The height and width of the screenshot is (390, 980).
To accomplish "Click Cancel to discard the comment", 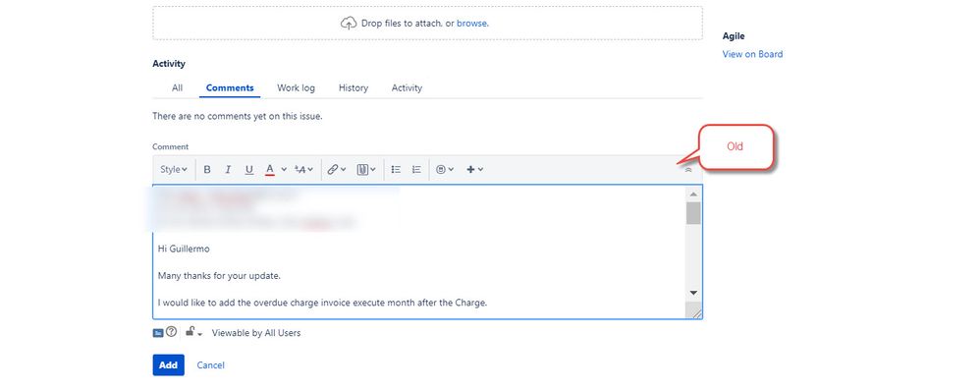I will pos(210,365).
